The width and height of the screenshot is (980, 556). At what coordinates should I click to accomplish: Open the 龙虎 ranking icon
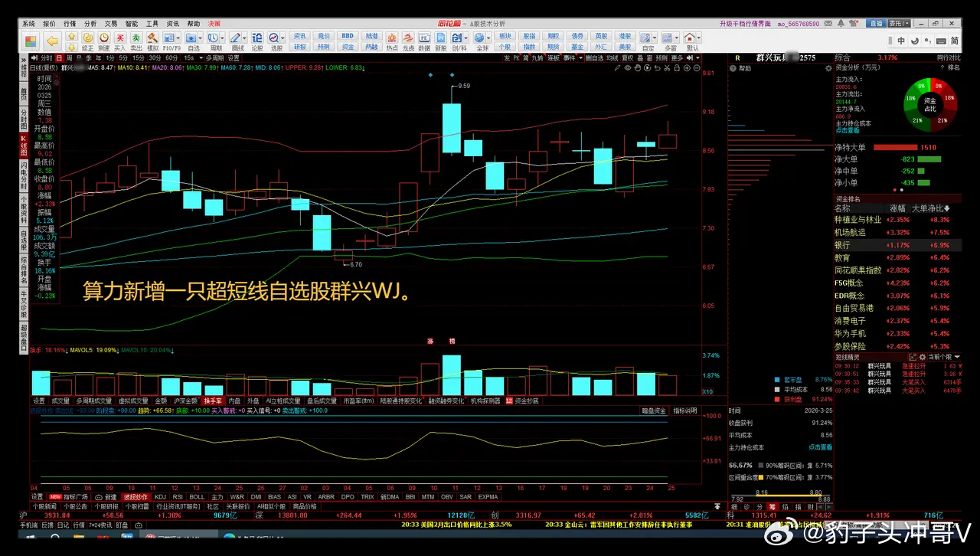click(408, 41)
